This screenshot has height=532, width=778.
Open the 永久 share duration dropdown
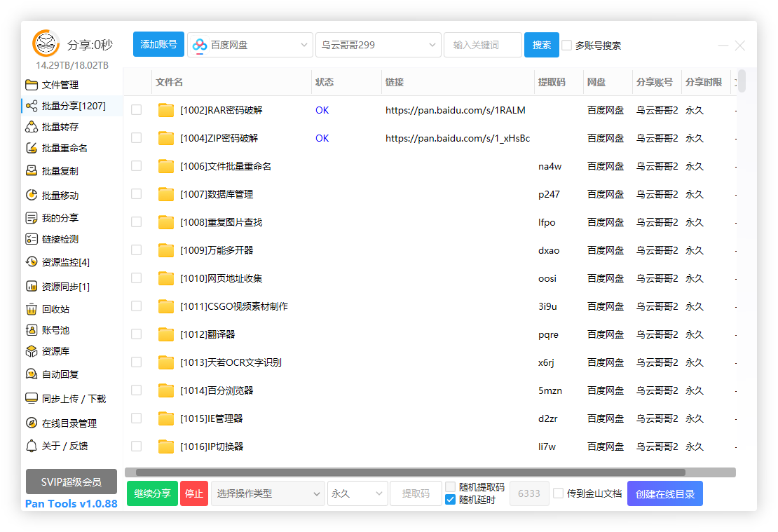[x=357, y=493]
